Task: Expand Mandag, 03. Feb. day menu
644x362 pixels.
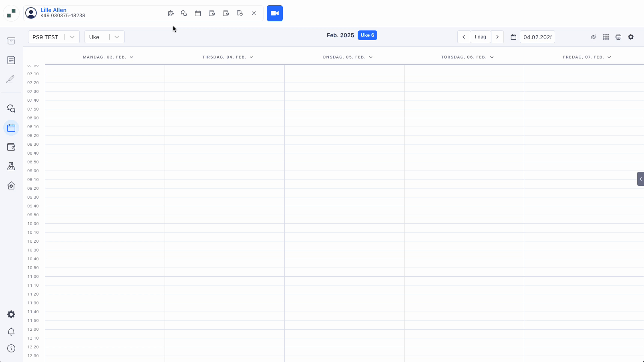Action: 131,57
